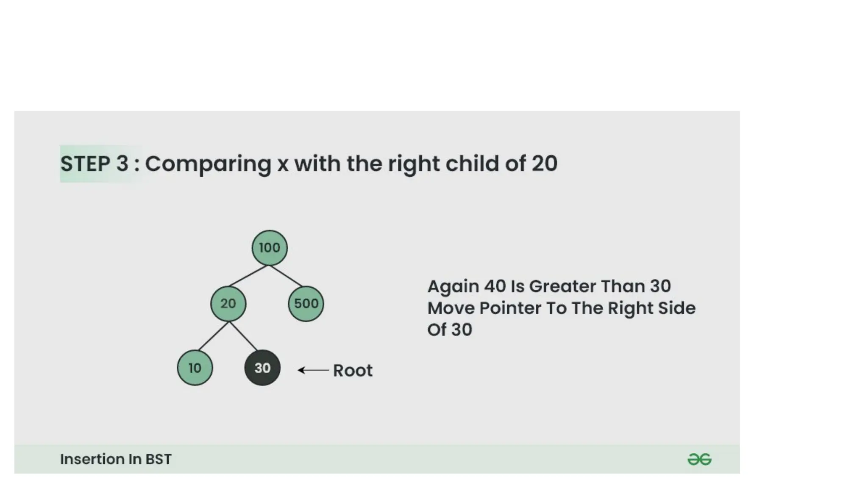The width and height of the screenshot is (868, 488).
Task: Click the edge between nodes 20 and 30
Action: [x=243, y=336]
